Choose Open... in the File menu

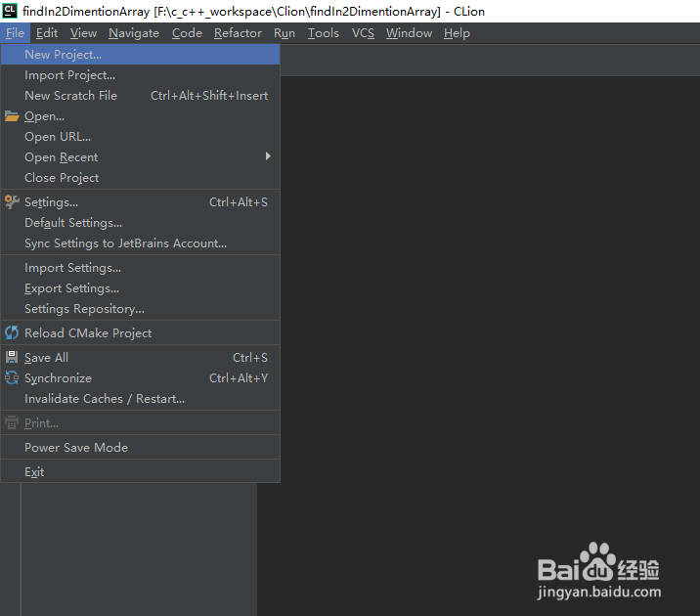pyautogui.click(x=140, y=116)
